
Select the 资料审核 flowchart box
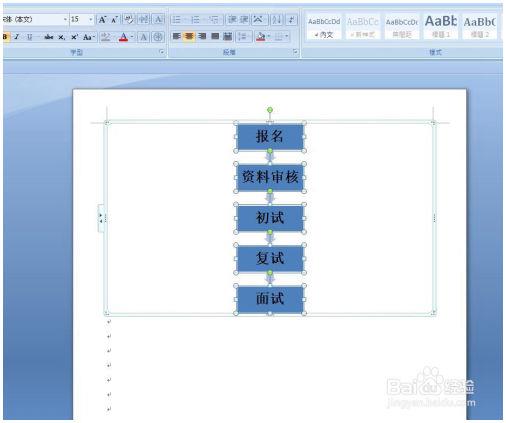pos(270,177)
